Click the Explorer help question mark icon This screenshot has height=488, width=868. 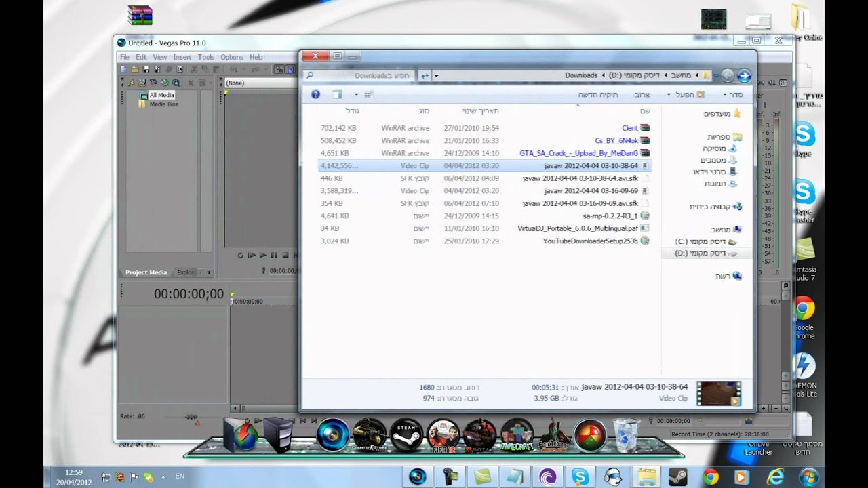(315, 94)
